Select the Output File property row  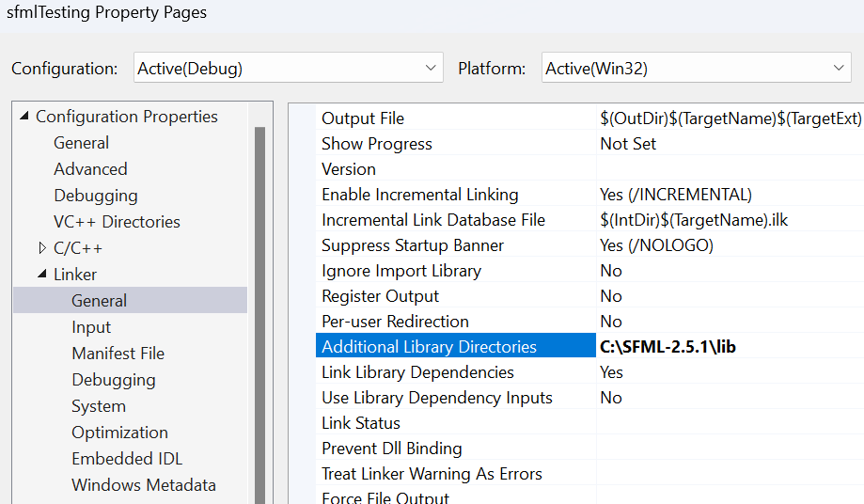[x=589, y=118]
